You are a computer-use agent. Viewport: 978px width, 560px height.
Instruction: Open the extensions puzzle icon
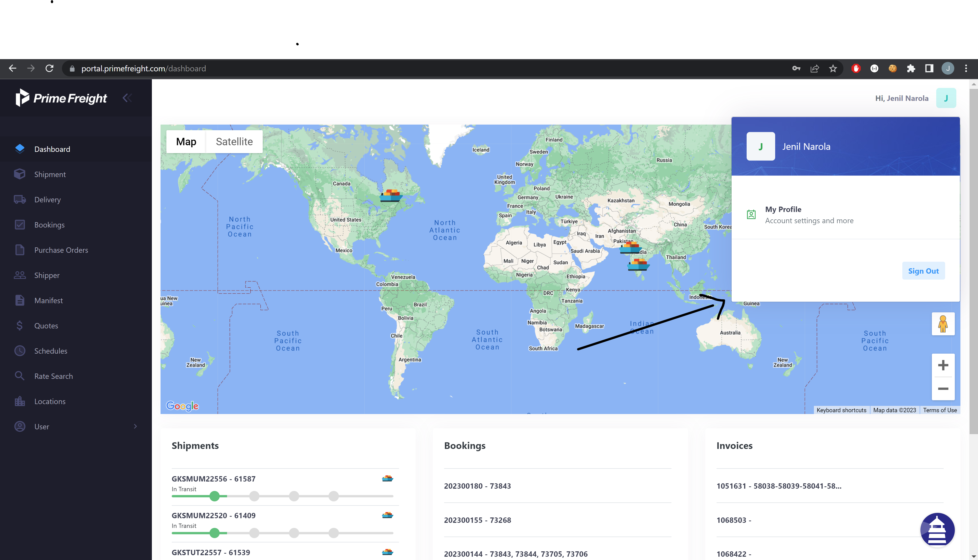coord(911,69)
